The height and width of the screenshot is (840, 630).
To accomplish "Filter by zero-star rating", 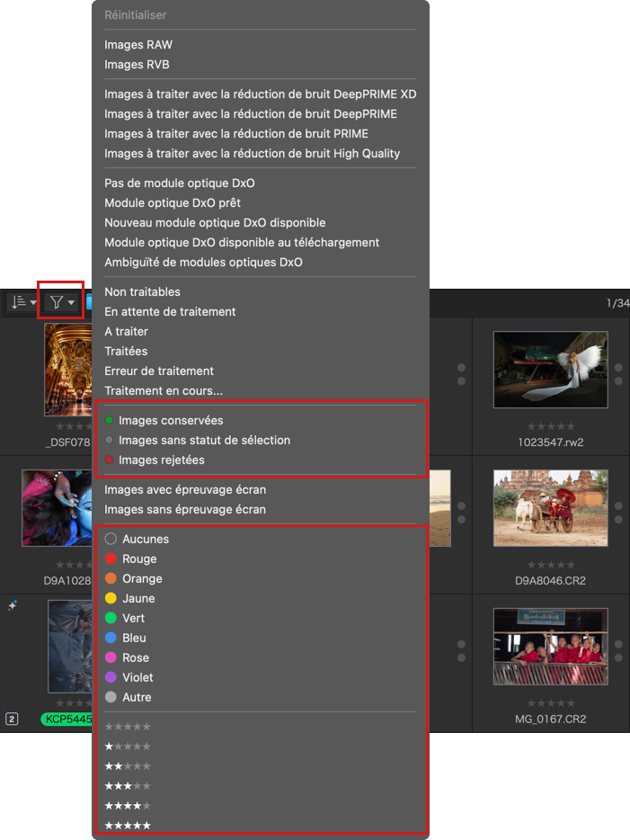I will coord(128,727).
